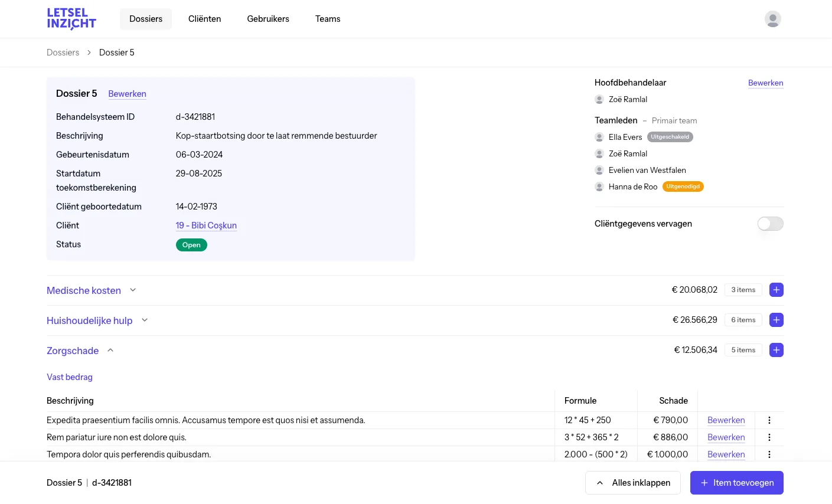Click the Schade column header
832x504 pixels.
pos(674,401)
